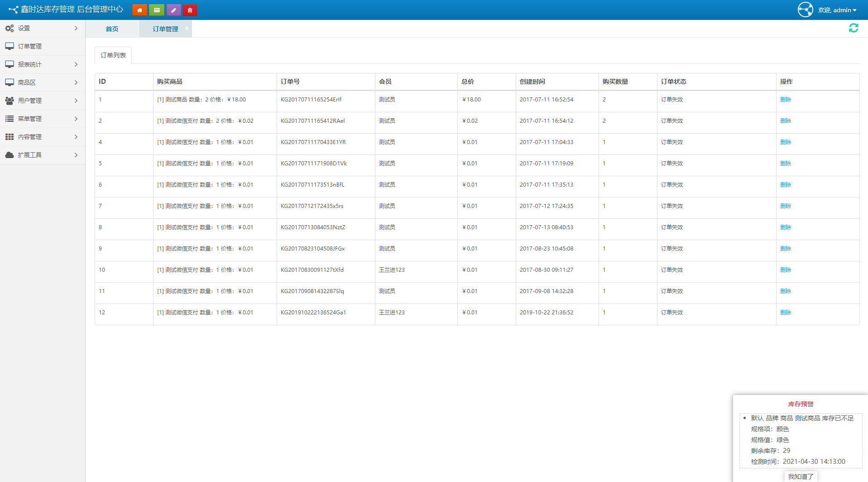Select the 订单列表 tab
Screen dimensions: 868x482
[113, 55]
